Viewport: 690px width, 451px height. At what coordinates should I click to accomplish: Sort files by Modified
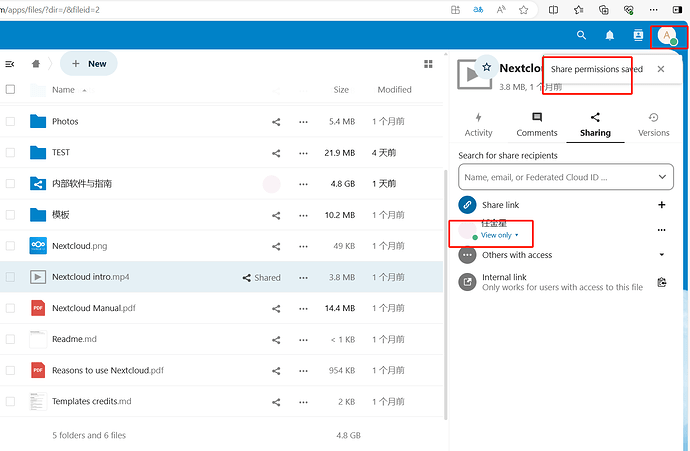(x=394, y=90)
